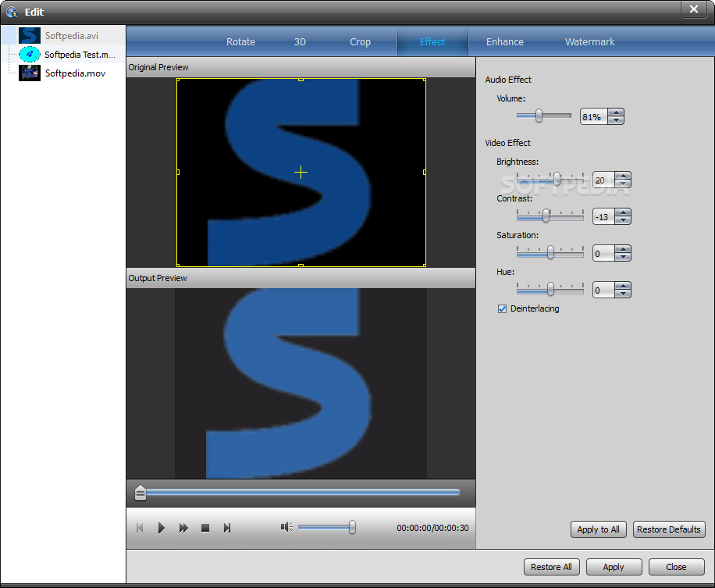
Task: Click the Apply to All button
Action: coord(598,529)
